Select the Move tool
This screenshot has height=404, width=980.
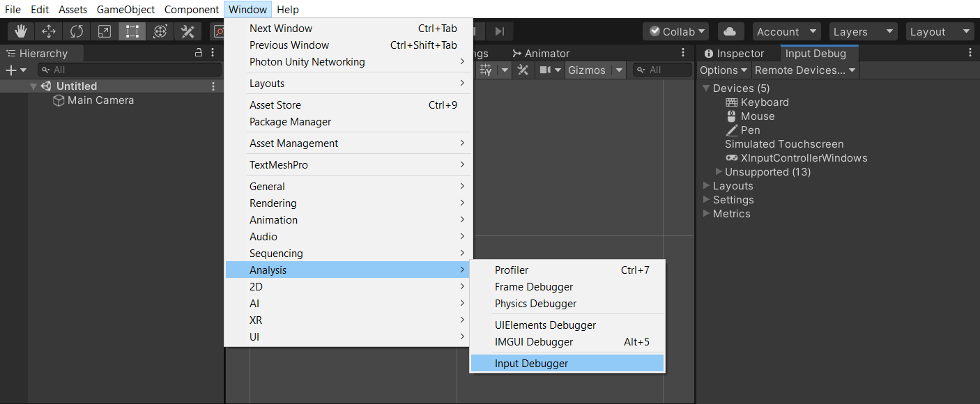click(49, 31)
